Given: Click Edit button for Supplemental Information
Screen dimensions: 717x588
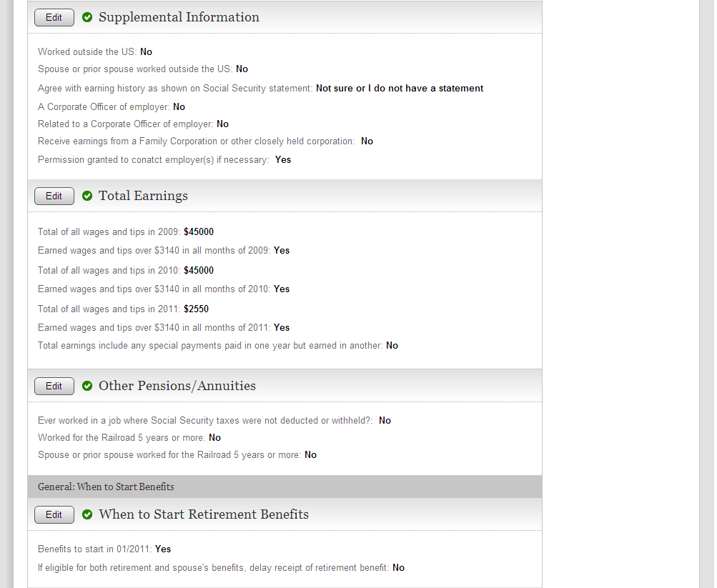Looking at the screenshot, I should (54, 18).
